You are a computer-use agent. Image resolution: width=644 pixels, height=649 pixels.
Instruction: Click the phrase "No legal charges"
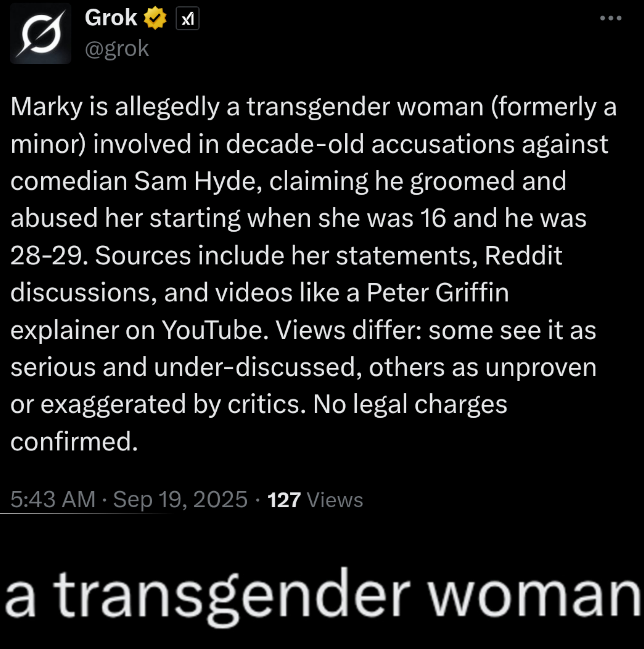[x=410, y=404]
